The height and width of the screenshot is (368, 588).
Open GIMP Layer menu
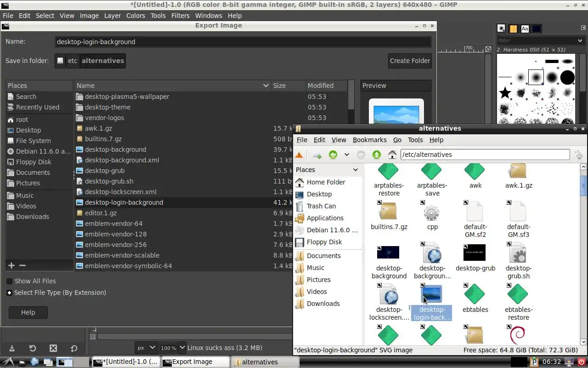[113, 16]
